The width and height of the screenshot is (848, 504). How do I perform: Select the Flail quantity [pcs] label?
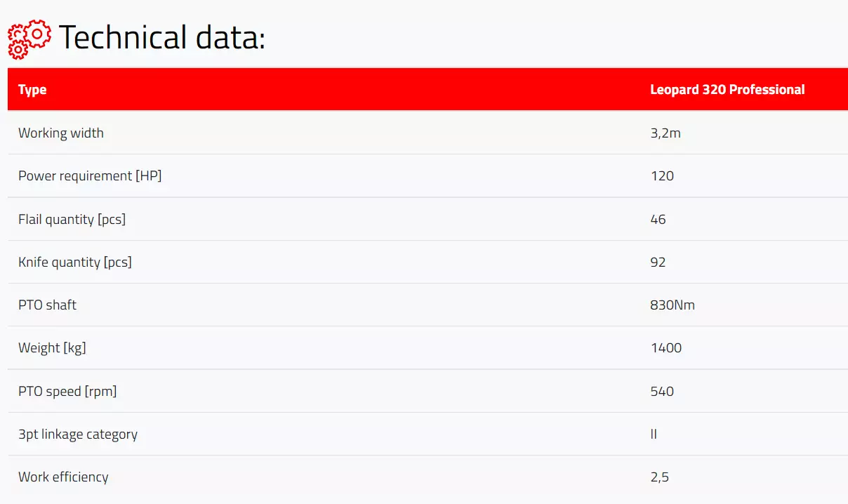[x=72, y=219]
